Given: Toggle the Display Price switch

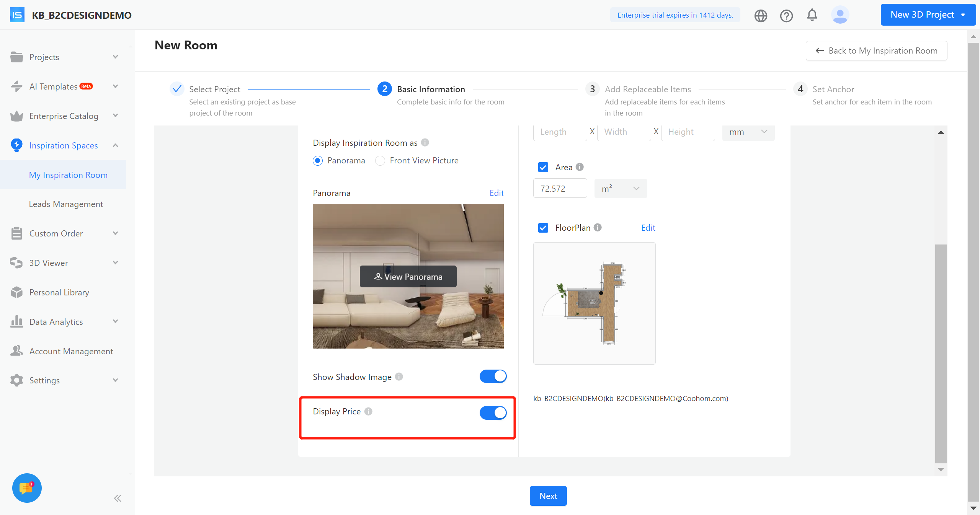Looking at the screenshot, I should (x=493, y=412).
